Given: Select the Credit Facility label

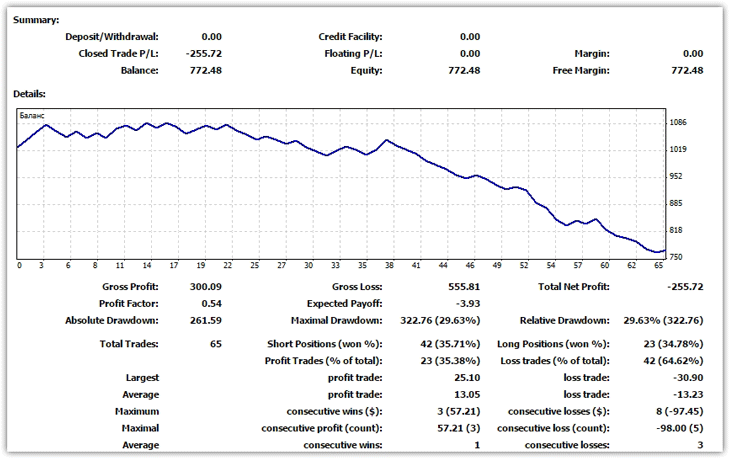Looking at the screenshot, I should tap(350, 37).
